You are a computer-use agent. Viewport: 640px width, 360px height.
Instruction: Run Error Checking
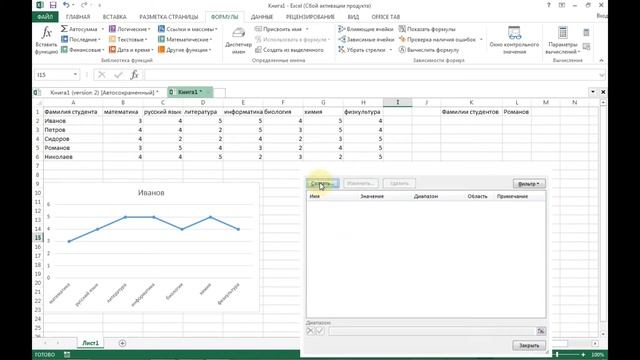[437, 40]
